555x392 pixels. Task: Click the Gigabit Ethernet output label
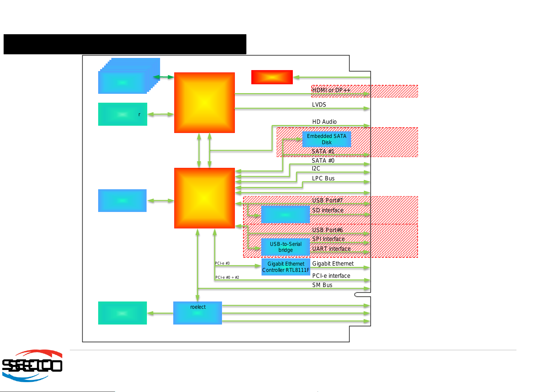333,264
